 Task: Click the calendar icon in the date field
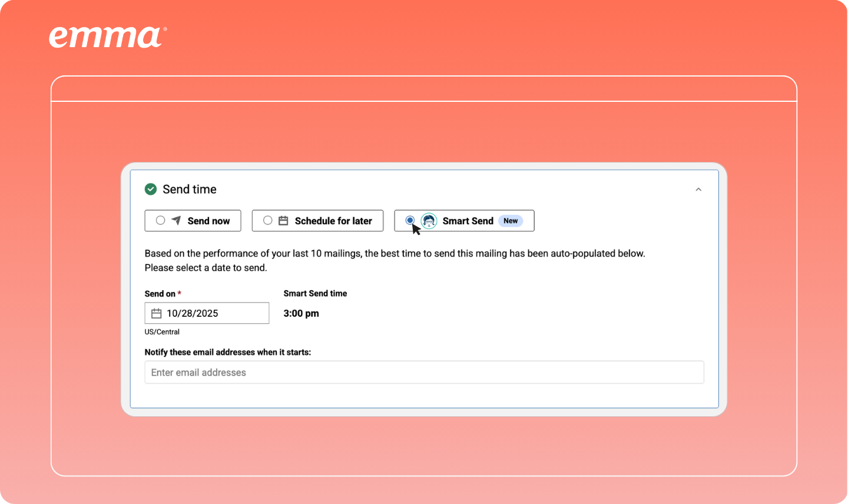click(x=156, y=313)
